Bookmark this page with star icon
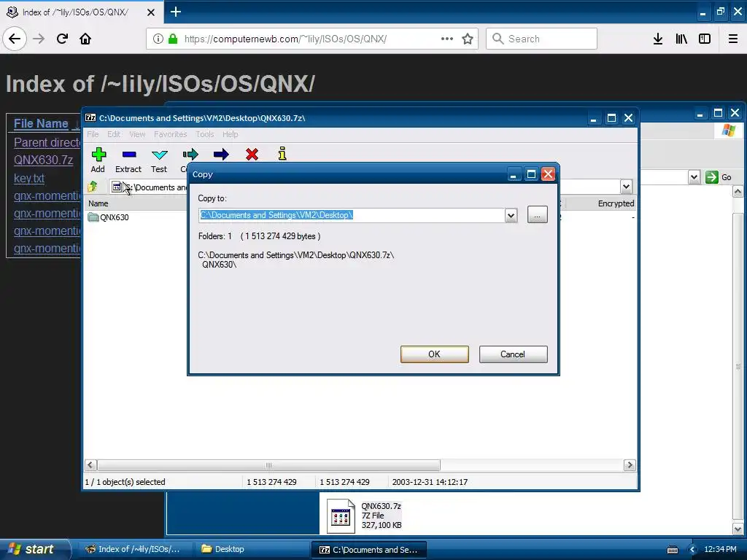747x560 pixels. tap(468, 39)
